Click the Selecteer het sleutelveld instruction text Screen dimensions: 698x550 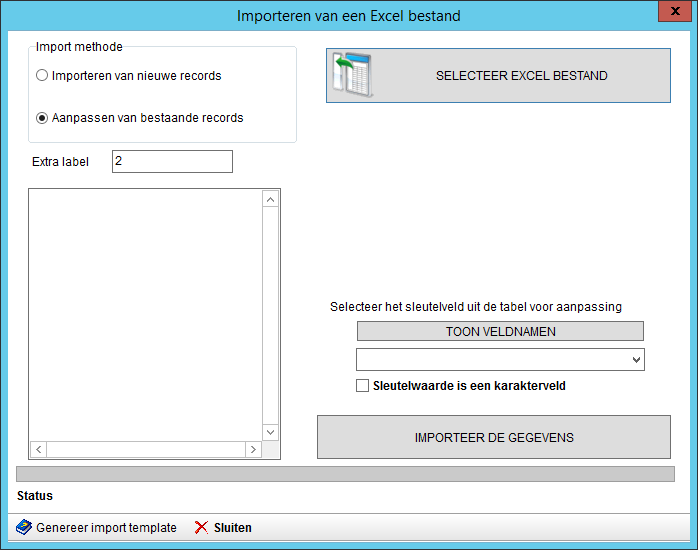coord(476,307)
